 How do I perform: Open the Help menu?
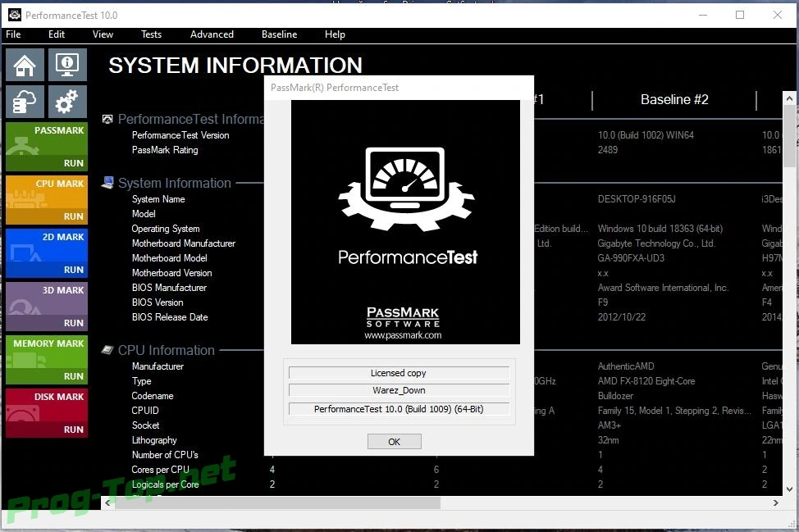click(335, 34)
